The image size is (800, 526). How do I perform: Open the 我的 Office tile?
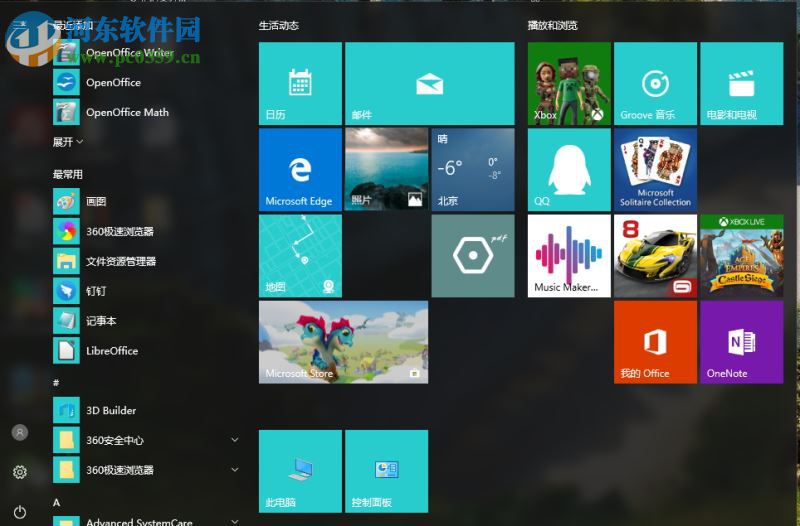pos(655,342)
